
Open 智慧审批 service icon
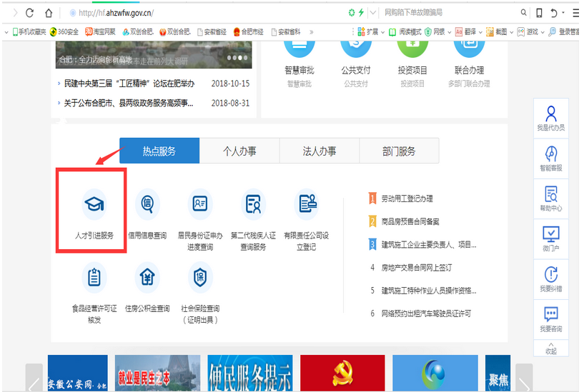click(300, 49)
